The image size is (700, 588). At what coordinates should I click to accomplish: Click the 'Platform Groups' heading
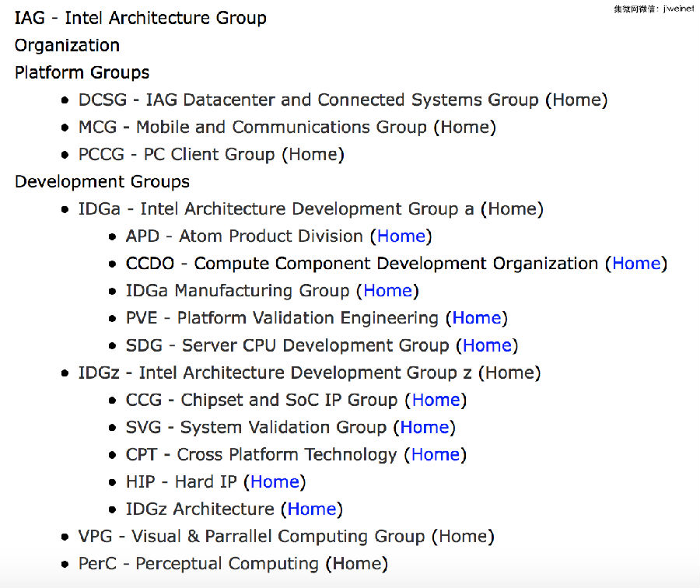tap(82, 72)
